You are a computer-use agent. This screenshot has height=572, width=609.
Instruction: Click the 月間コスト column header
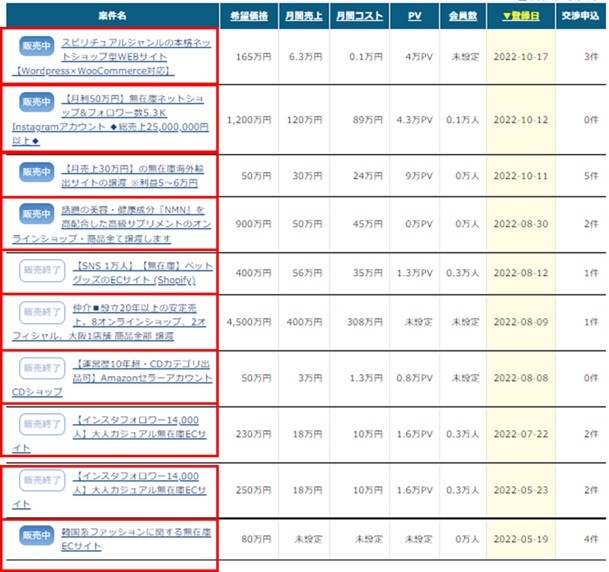point(356,17)
